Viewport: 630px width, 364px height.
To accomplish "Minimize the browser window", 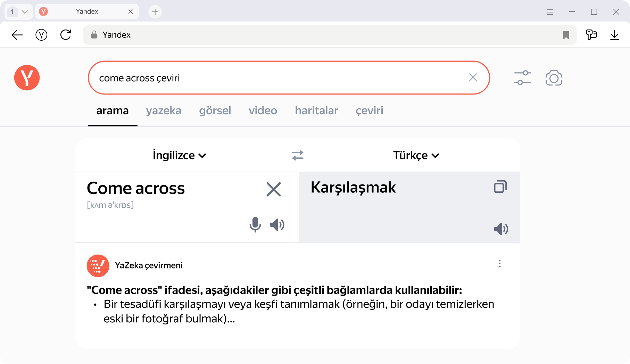I will 572,12.
